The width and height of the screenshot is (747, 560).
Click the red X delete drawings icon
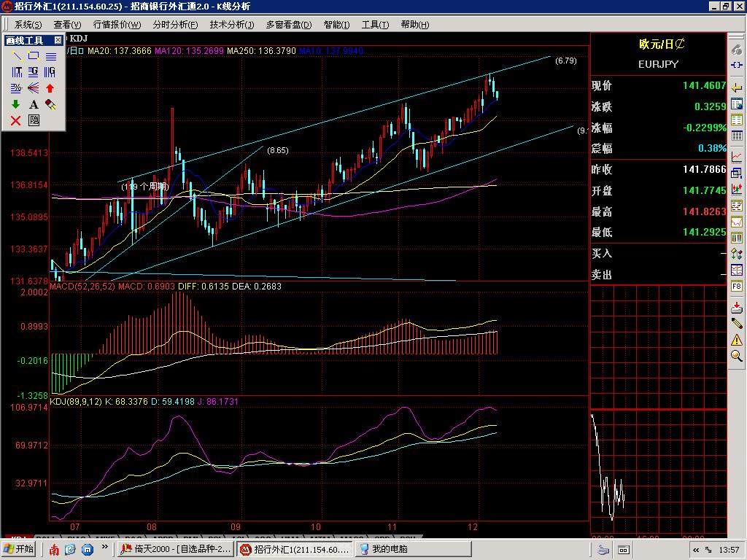(x=16, y=120)
